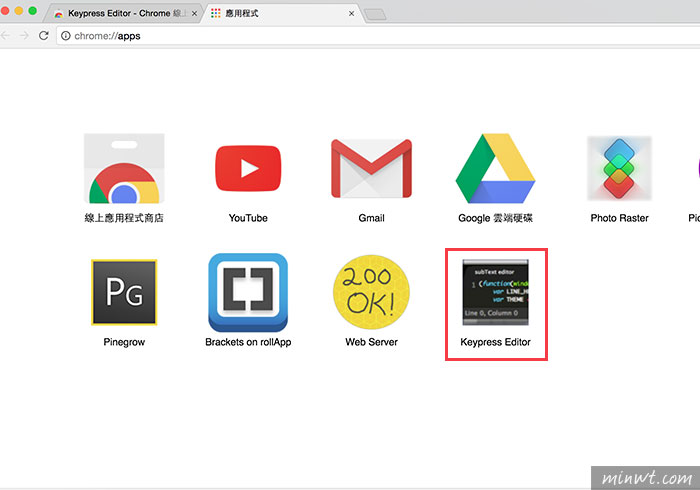The width and height of the screenshot is (700, 490).
Task: Click the 線上應用程式商店 label
Action: [x=124, y=218]
